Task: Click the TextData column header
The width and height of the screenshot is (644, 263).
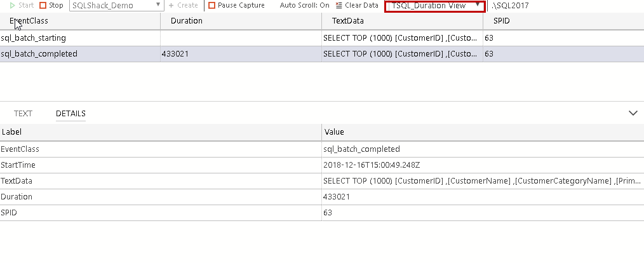Action: coord(348,21)
